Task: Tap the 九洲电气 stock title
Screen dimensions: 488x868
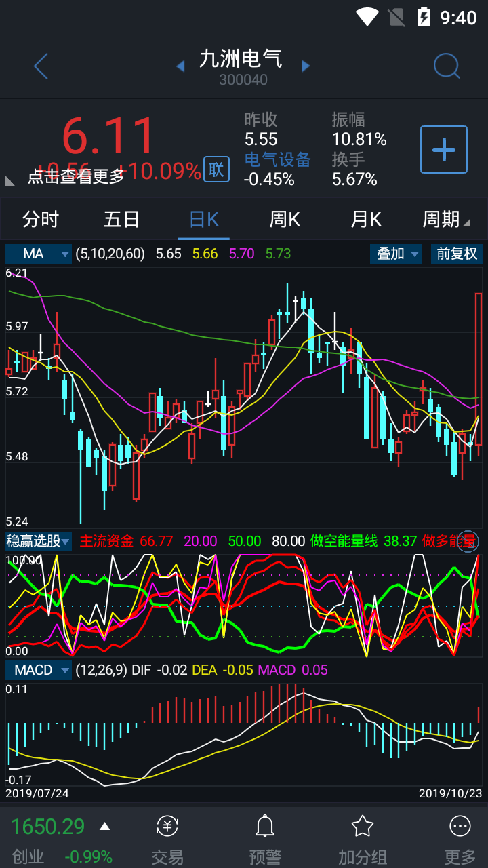Action: 241,58
